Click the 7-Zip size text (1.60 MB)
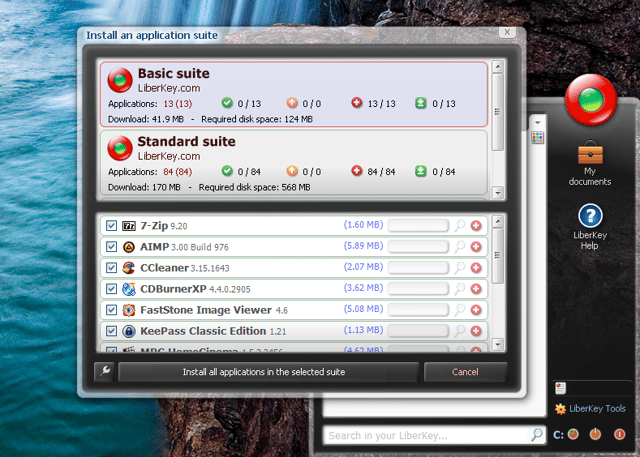 363,225
